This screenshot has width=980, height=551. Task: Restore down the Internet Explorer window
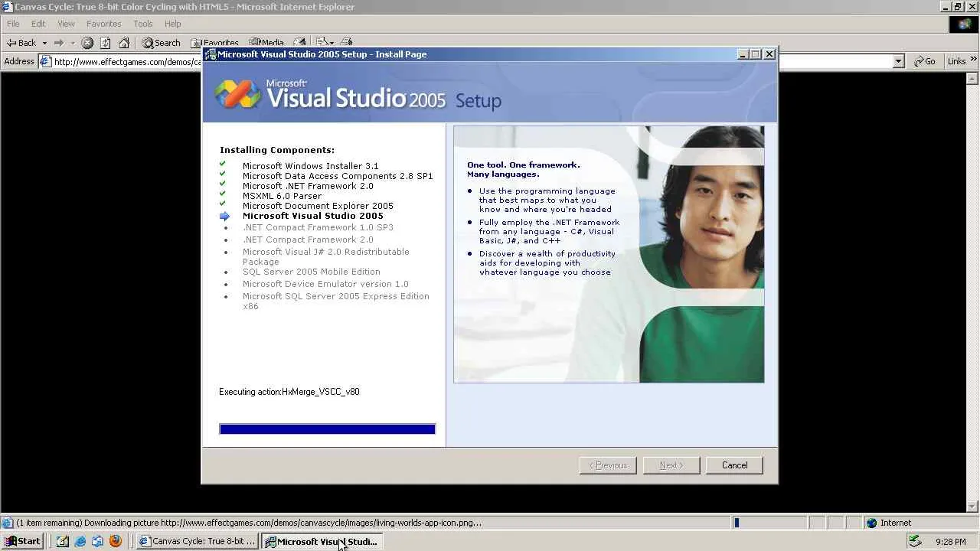958,7
